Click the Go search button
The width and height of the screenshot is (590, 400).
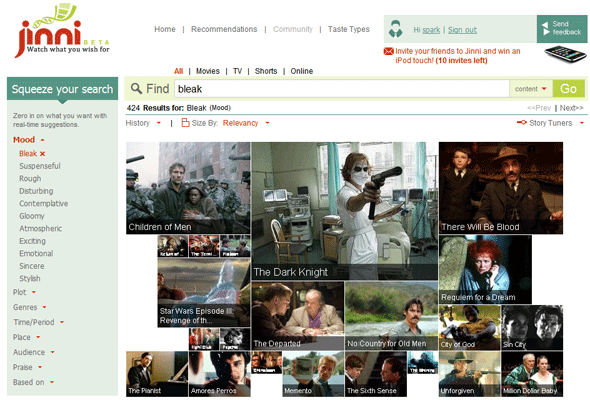[x=569, y=89]
